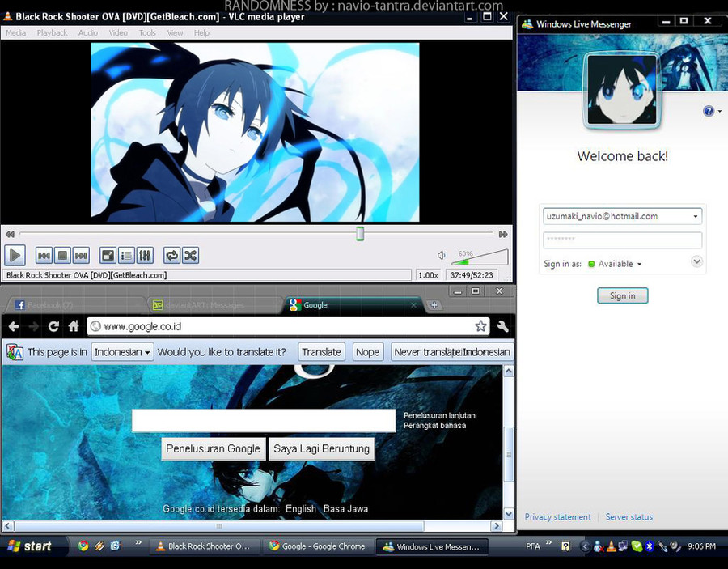Select the Google tab in Chrome
The image size is (728, 569).
tap(352, 305)
